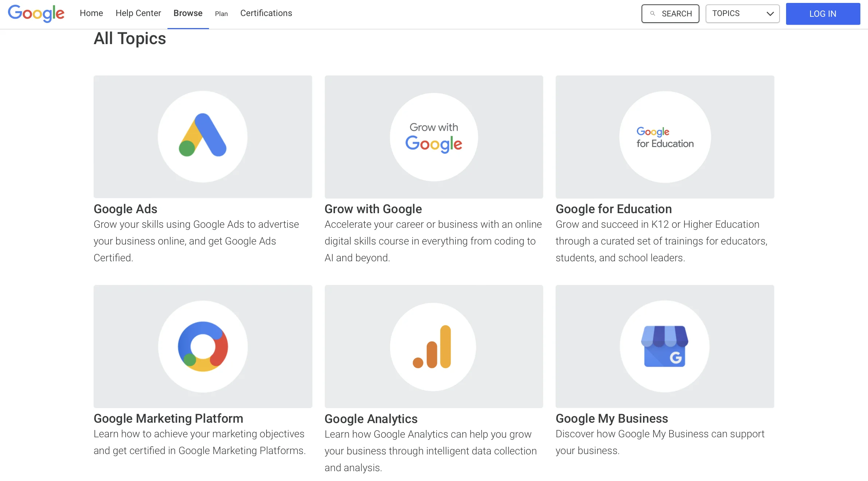Select the Browse tab
Screen dimensions: 868x481
[188, 13]
